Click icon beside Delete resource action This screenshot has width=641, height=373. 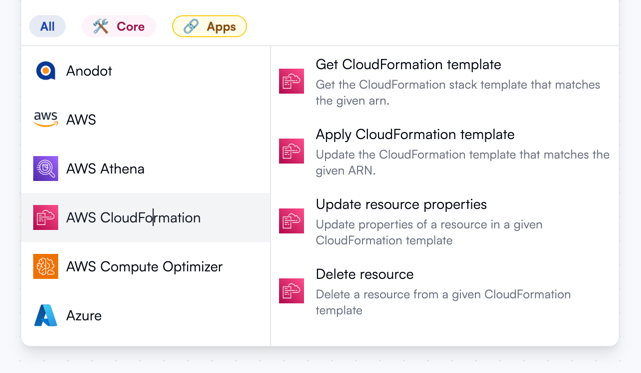pyautogui.click(x=291, y=291)
